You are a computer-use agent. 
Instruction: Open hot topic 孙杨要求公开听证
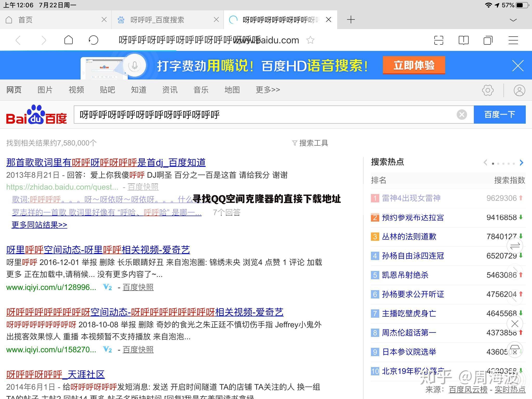tap(413, 294)
